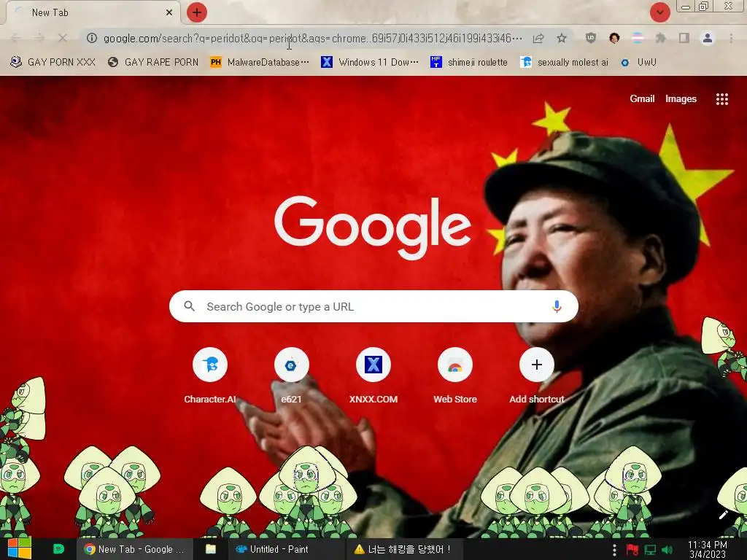Screen dimensions: 747x560
Task: Close the New Tab tab
Action: (169, 13)
